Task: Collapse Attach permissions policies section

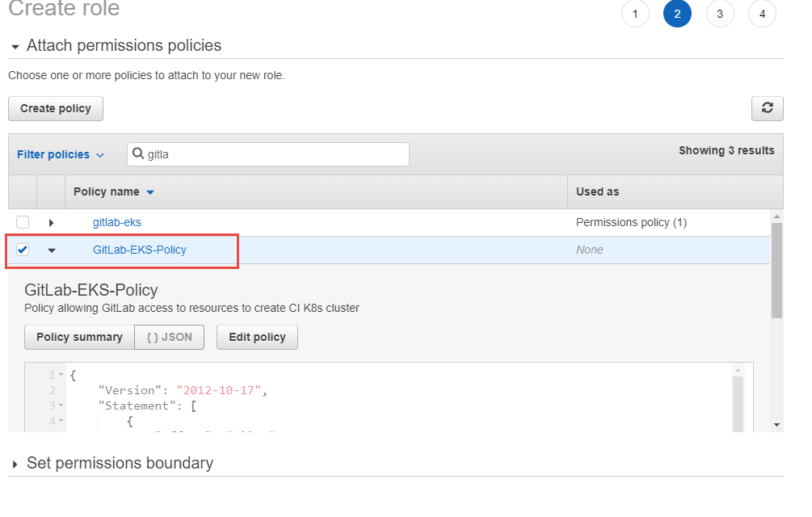Action: pyautogui.click(x=15, y=47)
